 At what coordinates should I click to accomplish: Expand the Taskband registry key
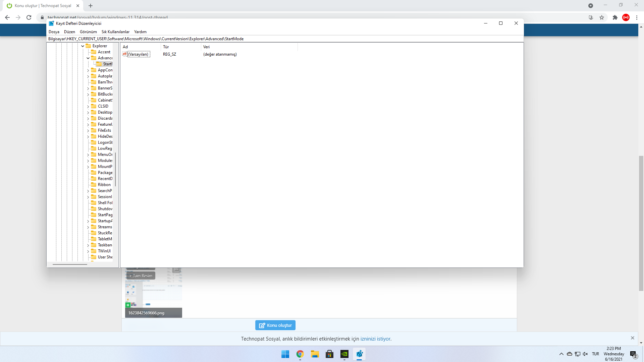click(88, 245)
